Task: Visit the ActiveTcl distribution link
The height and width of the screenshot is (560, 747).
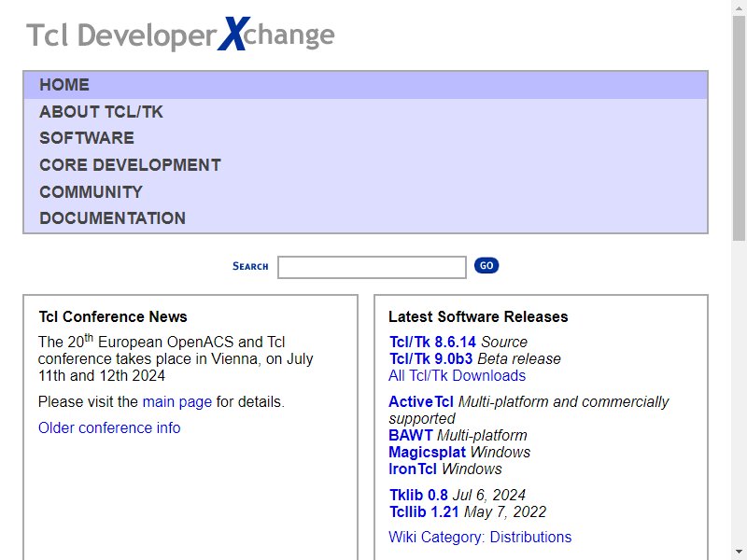Action: click(x=421, y=402)
